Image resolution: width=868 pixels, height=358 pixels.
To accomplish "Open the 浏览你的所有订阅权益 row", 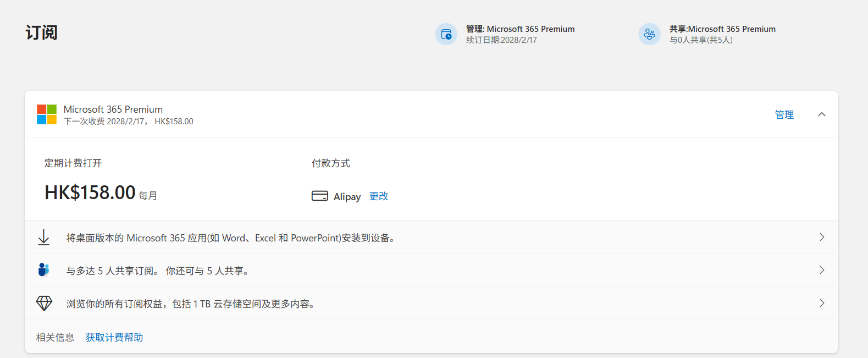I will (x=191, y=304).
